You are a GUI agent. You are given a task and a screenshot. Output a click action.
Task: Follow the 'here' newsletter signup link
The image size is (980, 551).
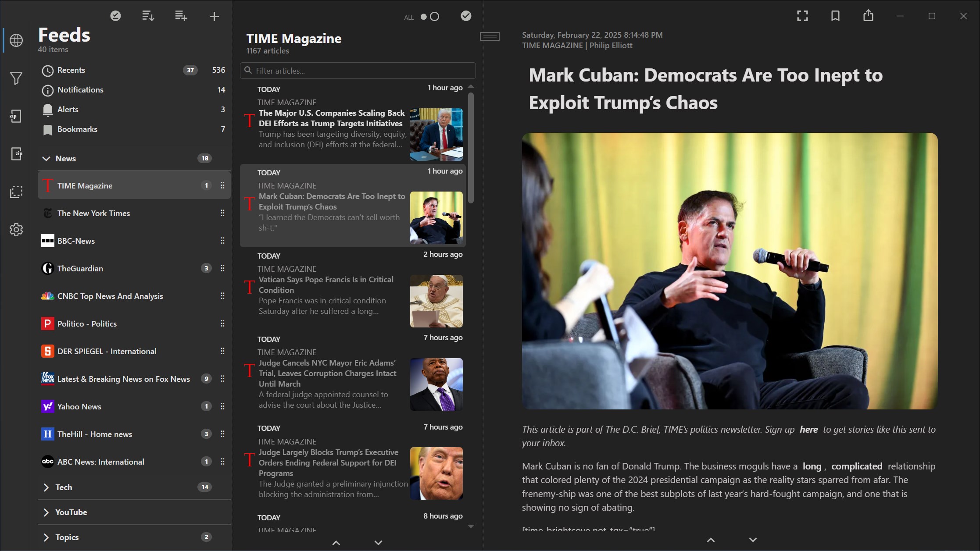tap(808, 430)
